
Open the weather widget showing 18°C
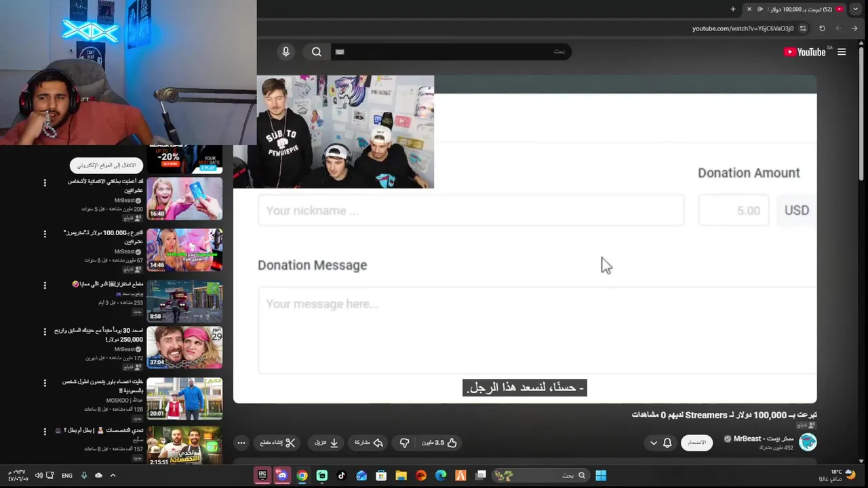(838, 475)
